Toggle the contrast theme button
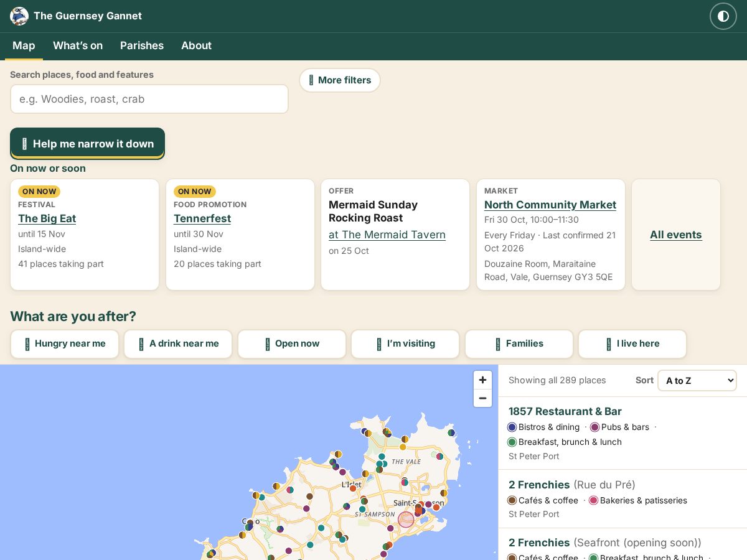The width and height of the screenshot is (747, 560). 723,16
